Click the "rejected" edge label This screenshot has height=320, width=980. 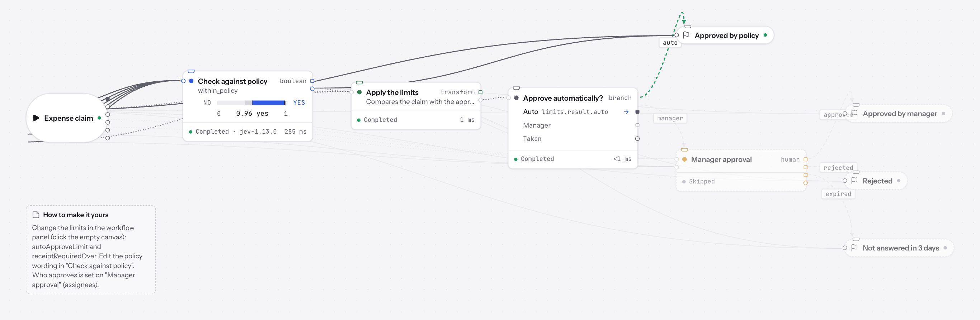(838, 168)
